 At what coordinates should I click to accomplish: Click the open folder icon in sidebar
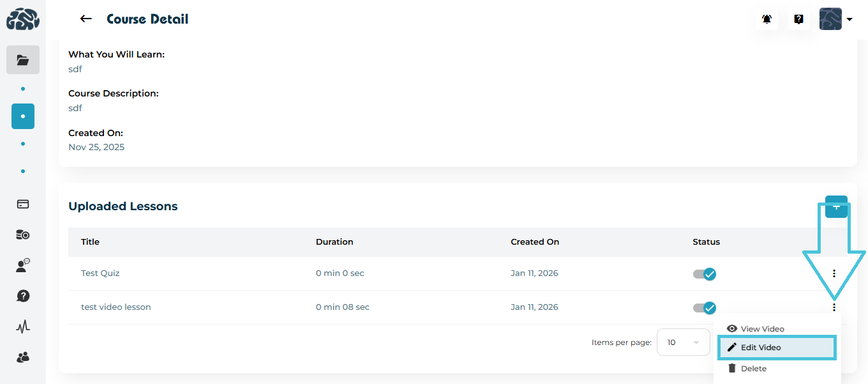(23, 60)
